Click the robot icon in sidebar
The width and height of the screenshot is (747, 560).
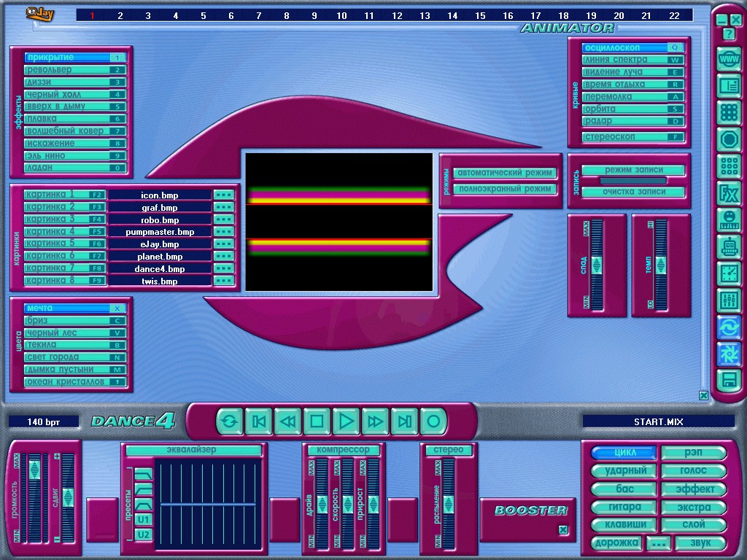[728, 246]
